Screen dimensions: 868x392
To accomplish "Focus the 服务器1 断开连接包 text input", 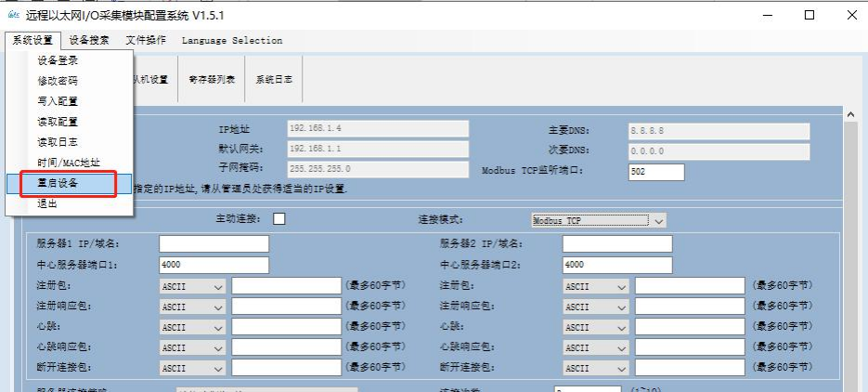I will click(x=286, y=368).
